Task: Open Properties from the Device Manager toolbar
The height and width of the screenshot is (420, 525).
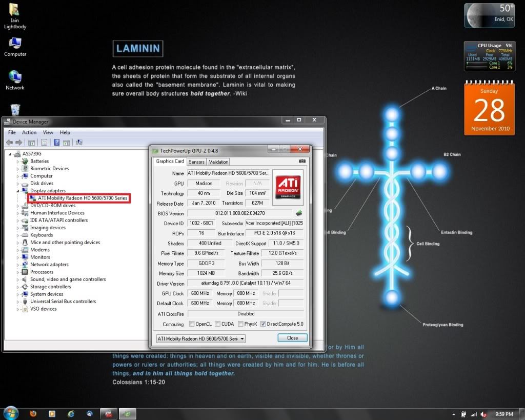Action: pyautogui.click(x=44, y=143)
